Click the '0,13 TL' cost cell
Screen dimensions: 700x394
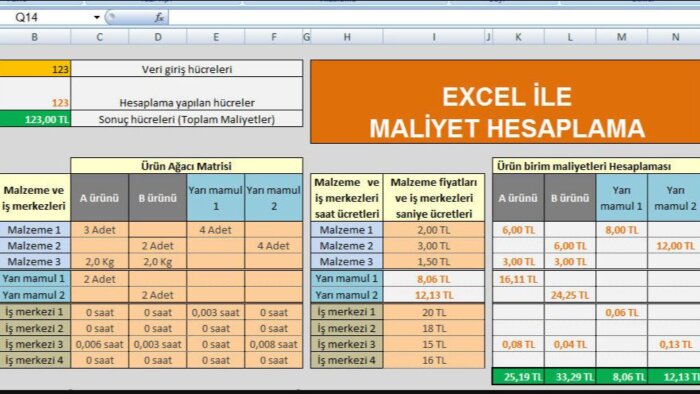(674, 344)
